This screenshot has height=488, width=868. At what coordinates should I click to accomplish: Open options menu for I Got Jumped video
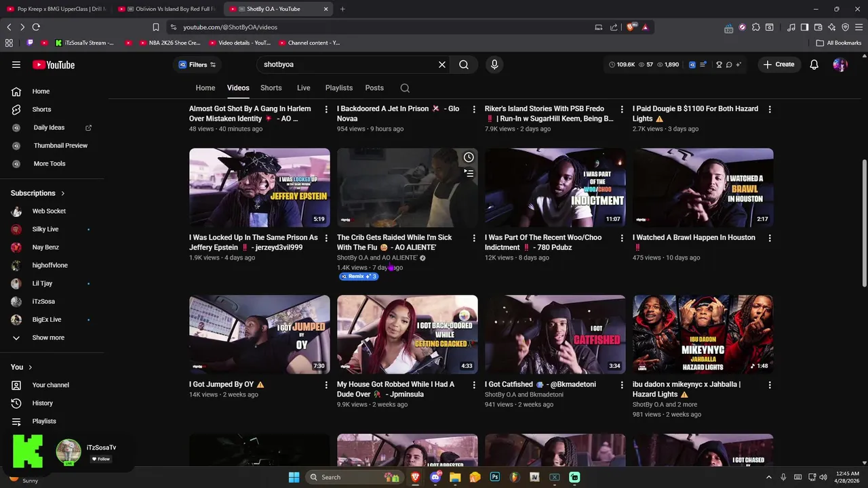[326, 385]
